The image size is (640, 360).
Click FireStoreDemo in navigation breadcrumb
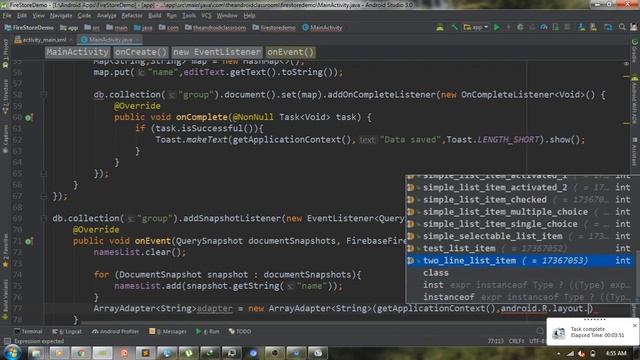29,28
